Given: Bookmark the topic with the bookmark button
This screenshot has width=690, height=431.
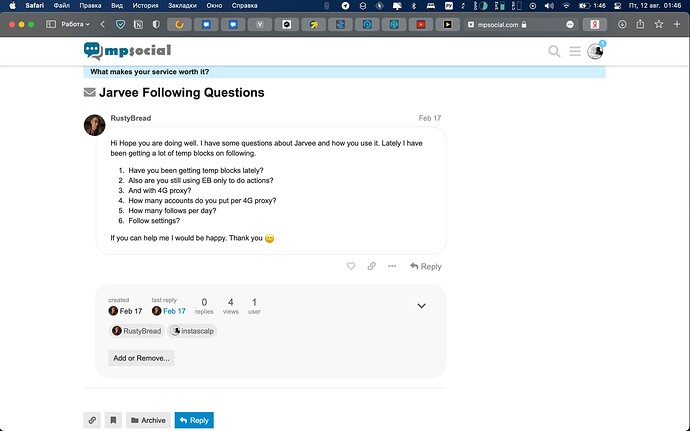Looking at the screenshot, I should click(x=113, y=420).
